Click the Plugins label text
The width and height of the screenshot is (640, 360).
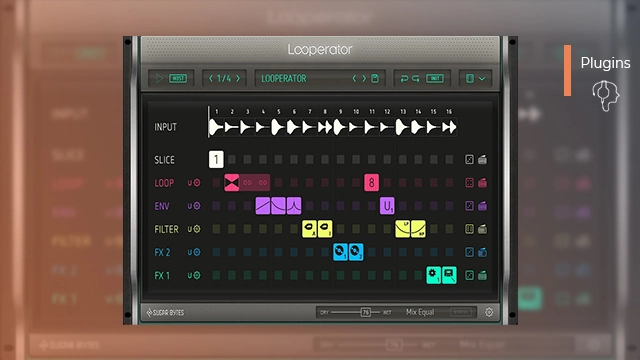coord(605,63)
